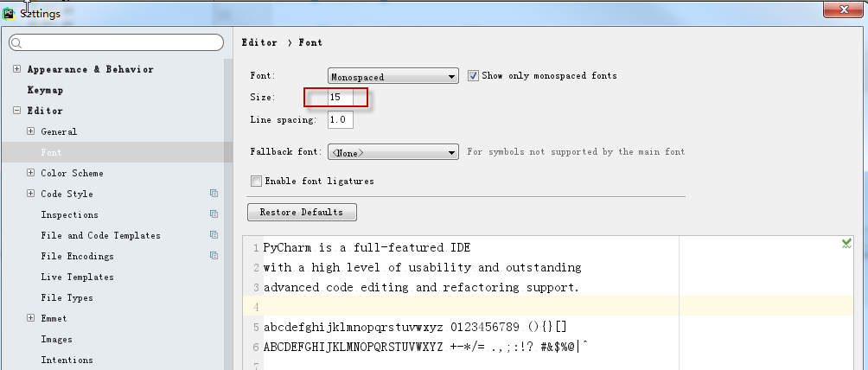This screenshot has width=868, height=370.
Task: Close the Settings dialog
Action: click(x=844, y=10)
